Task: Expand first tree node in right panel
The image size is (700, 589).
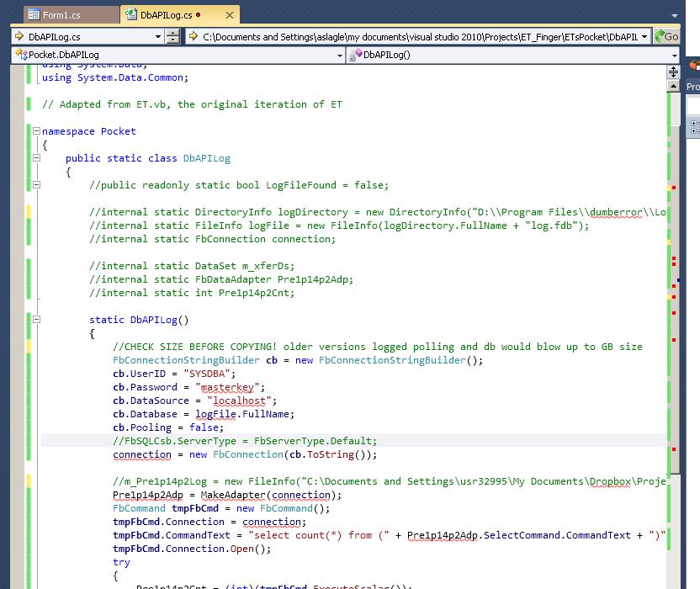Action: coord(693,123)
